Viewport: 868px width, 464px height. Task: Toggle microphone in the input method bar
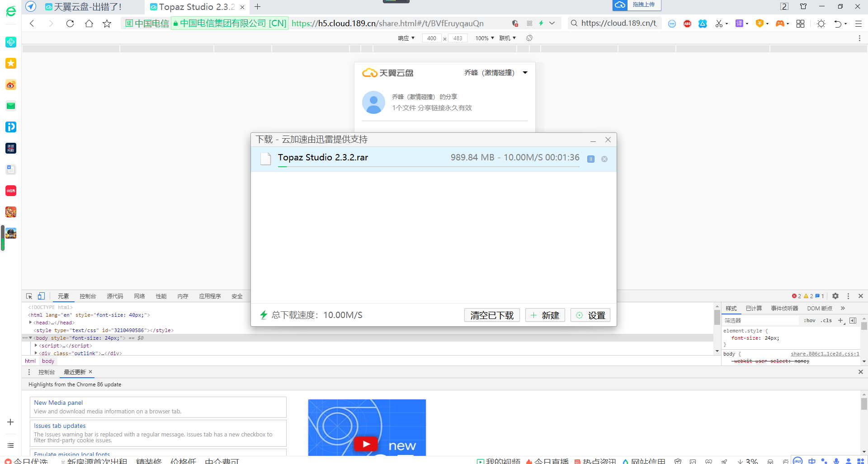point(836,461)
